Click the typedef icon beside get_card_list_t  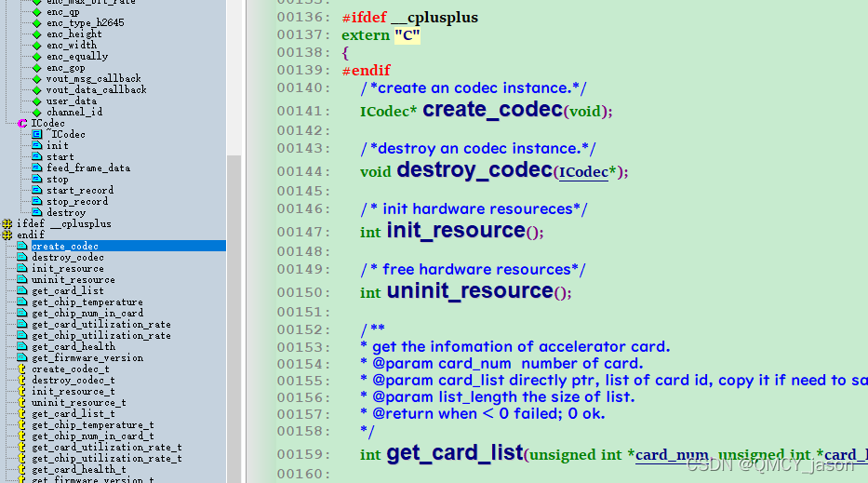(x=22, y=414)
